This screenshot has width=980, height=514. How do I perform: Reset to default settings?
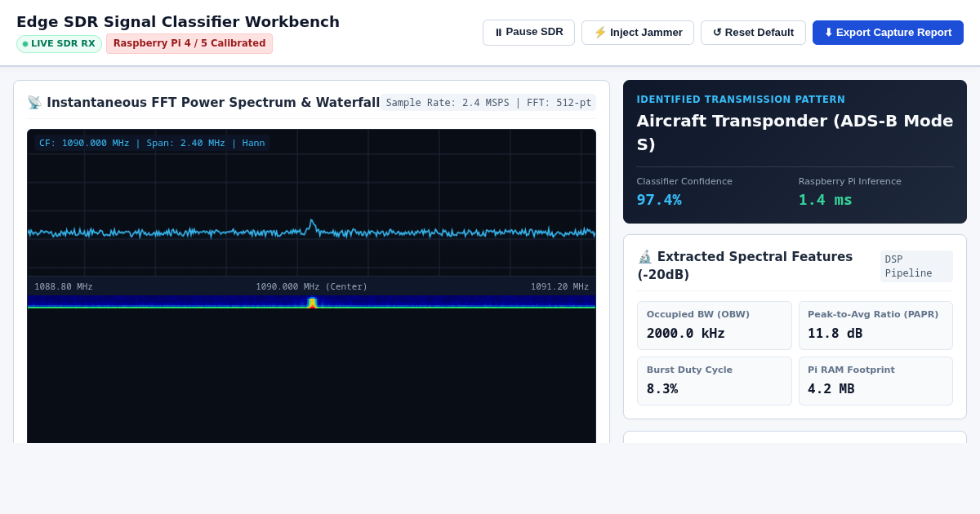coord(753,33)
